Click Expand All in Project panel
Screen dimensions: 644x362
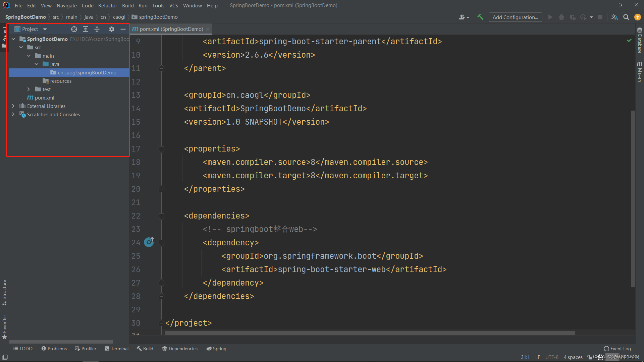click(86, 29)
